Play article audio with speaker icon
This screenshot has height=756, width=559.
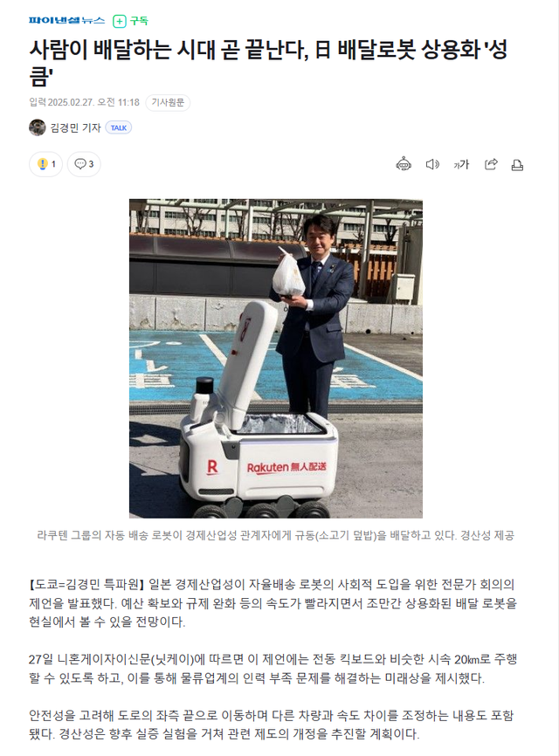[432, 165]
